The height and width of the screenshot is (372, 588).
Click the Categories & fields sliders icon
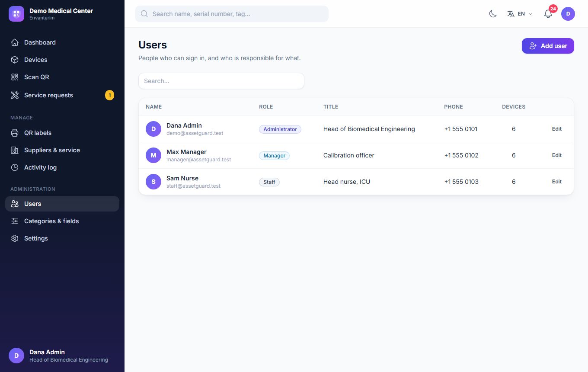(x=15, y=221)
